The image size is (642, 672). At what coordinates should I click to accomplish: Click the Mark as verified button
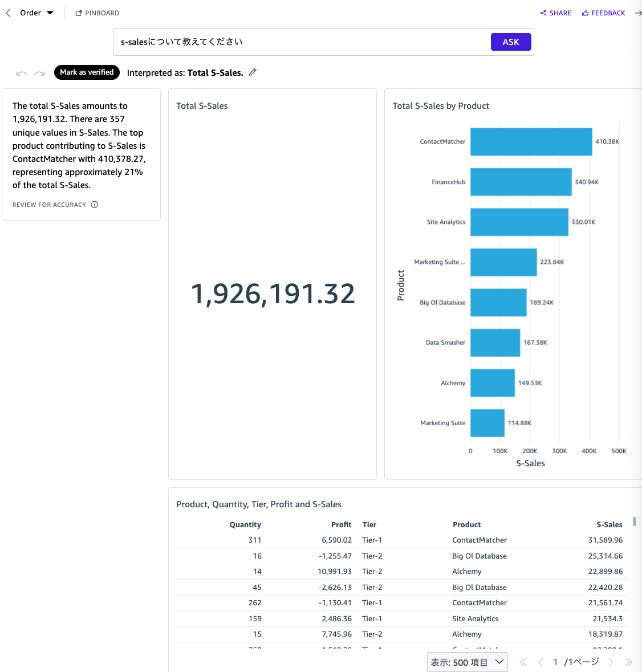87,72
